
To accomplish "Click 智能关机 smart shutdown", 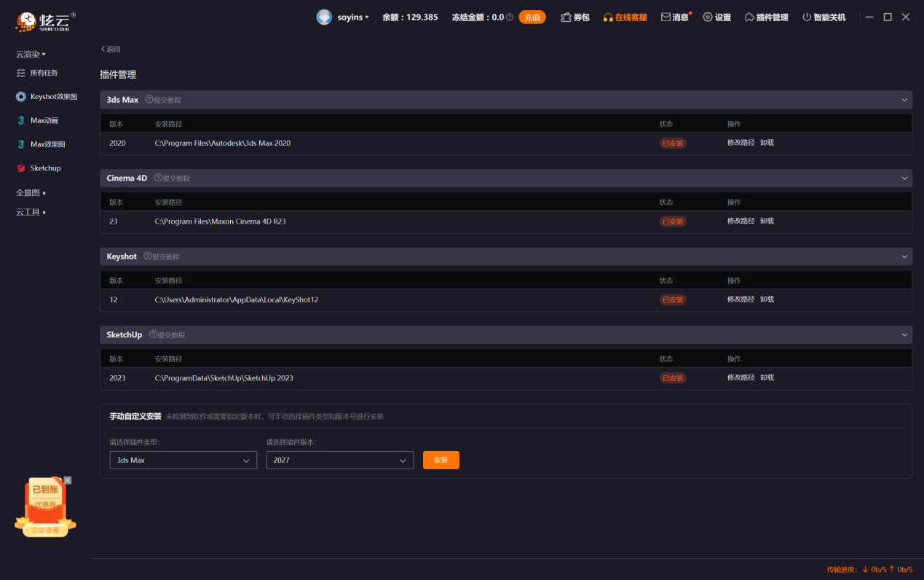I will tap(824, 17).
